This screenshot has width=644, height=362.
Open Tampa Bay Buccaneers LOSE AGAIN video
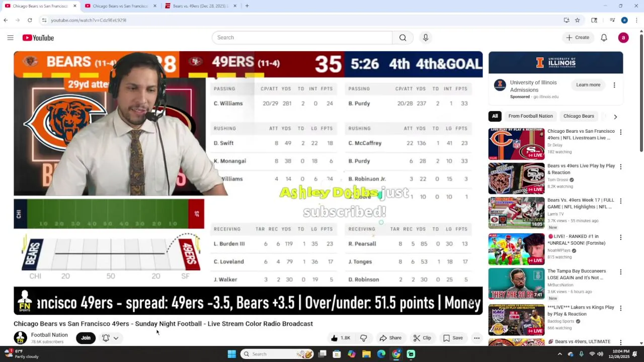(577, 274)
